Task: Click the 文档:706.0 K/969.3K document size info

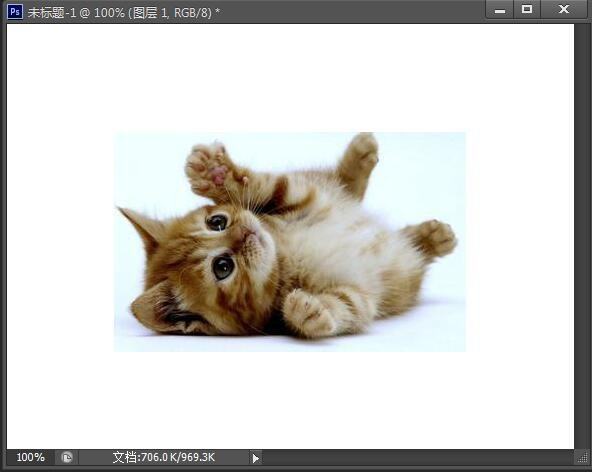Action: tap(163, 458)
